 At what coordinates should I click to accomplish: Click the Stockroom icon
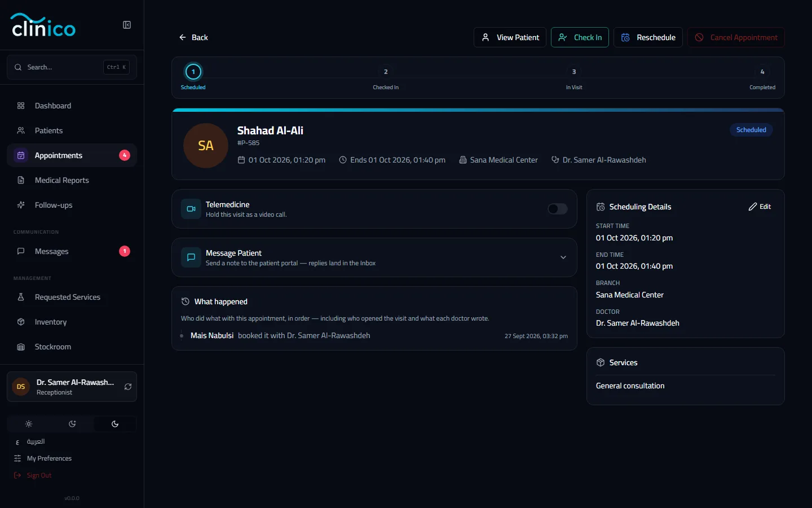coord(21,347)
